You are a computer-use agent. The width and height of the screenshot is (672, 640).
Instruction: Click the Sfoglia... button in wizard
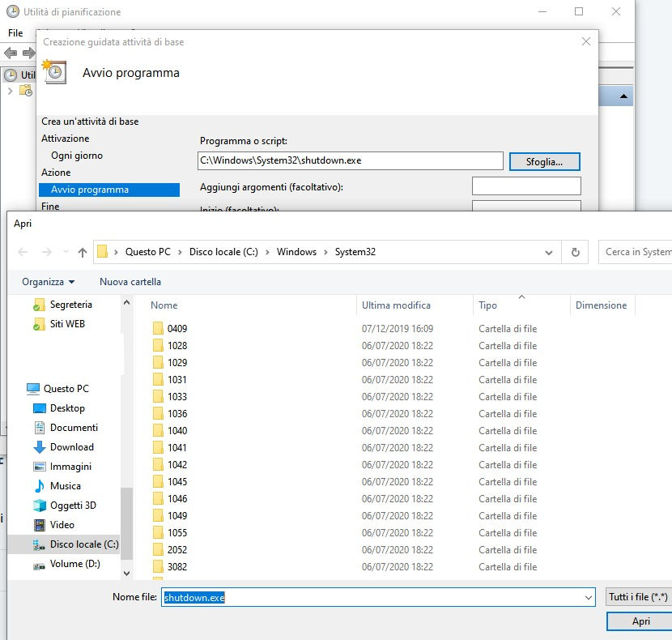click(x=544, y=162)
